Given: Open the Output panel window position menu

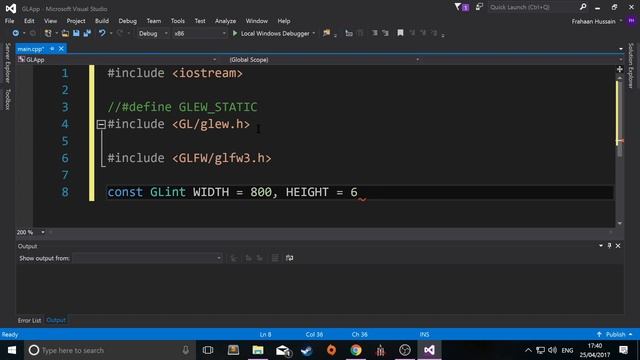Looking at the screenshot, I should tap(601, 246).
